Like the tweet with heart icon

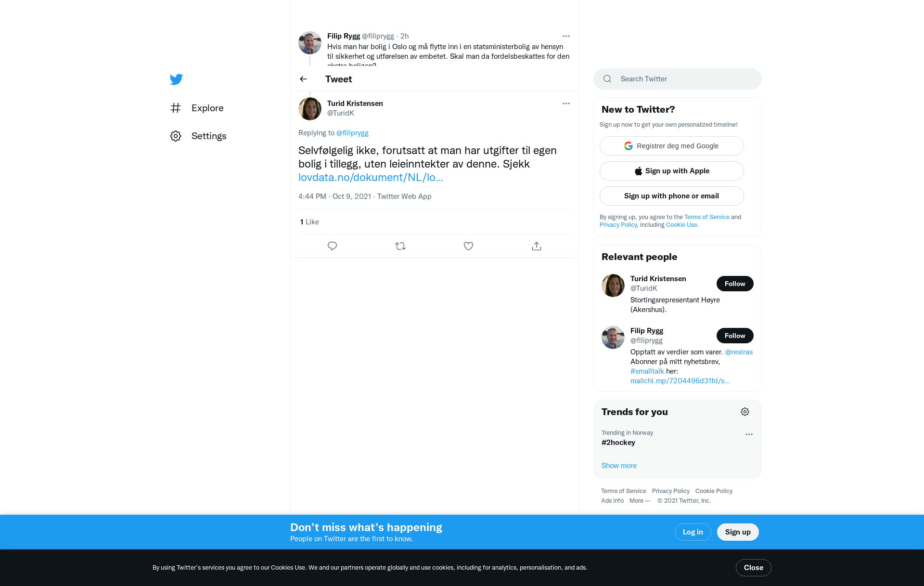tap(468, 246)
